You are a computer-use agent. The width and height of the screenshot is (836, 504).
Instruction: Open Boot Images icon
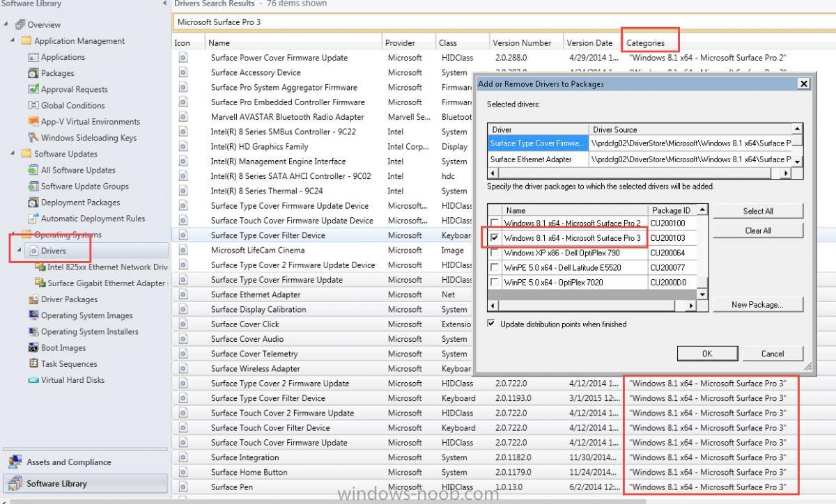(x=33, y=347)
